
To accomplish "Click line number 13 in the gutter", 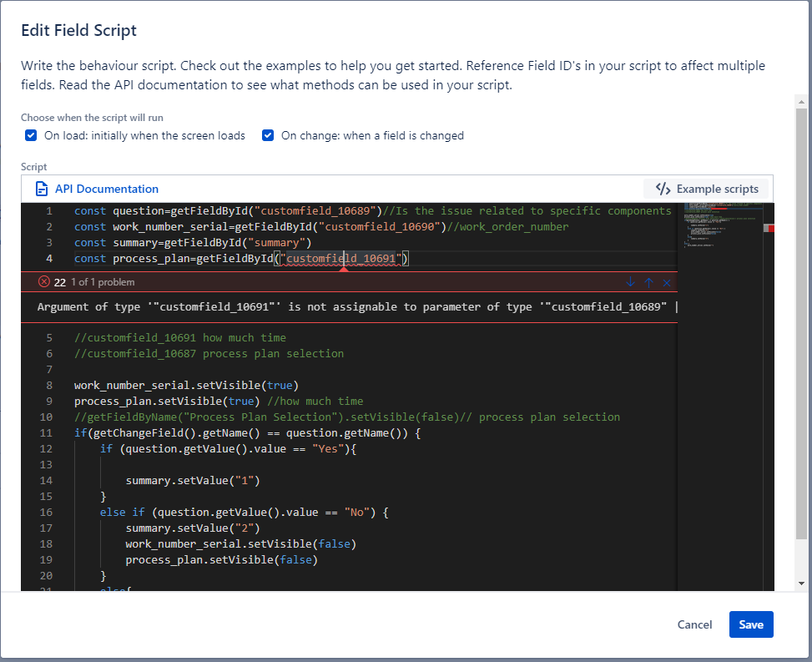I will (x=46, y=465).
